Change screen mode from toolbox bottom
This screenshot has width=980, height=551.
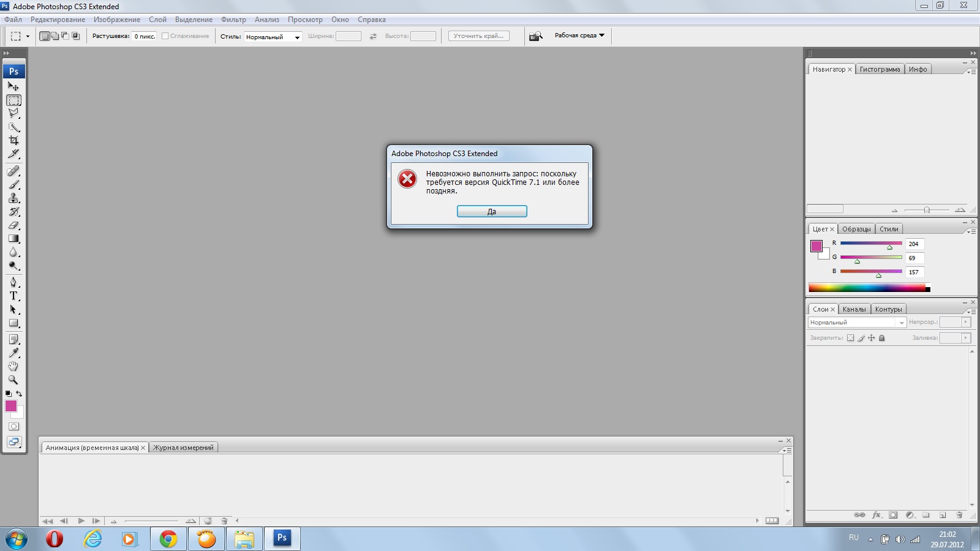(x=13, y=441)
